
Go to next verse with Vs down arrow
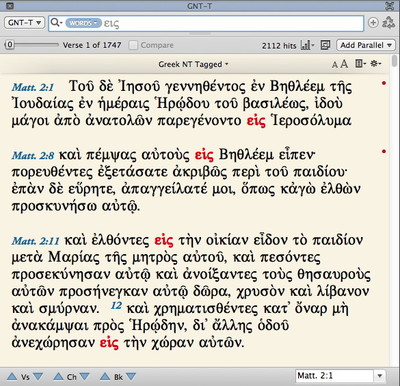(38, 376)
